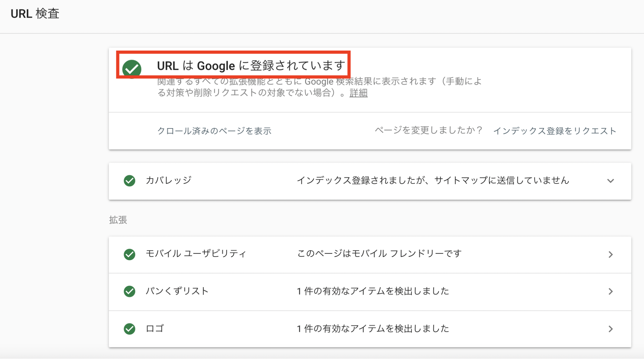The width and height of the screenshot is (644, 359).
Task: Click the カバレッジ row label
Action: click(x=168, y=180)
